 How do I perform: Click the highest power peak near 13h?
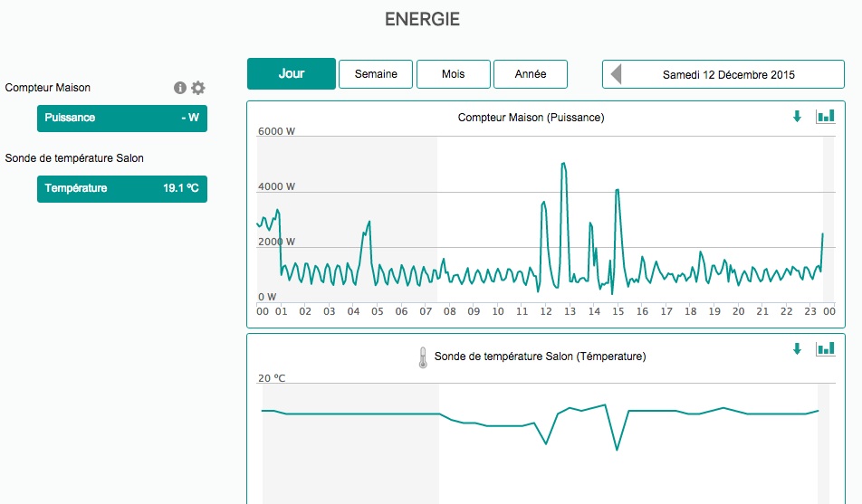(563, 165)
